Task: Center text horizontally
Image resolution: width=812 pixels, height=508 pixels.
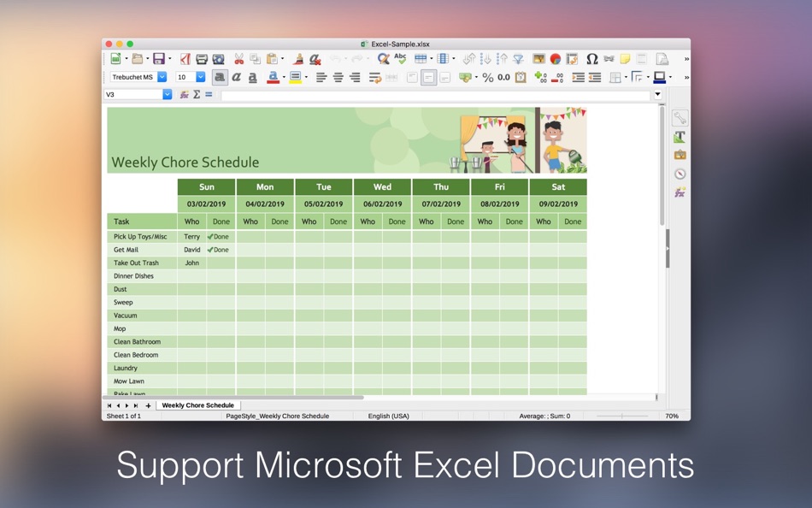Action: 338,78
